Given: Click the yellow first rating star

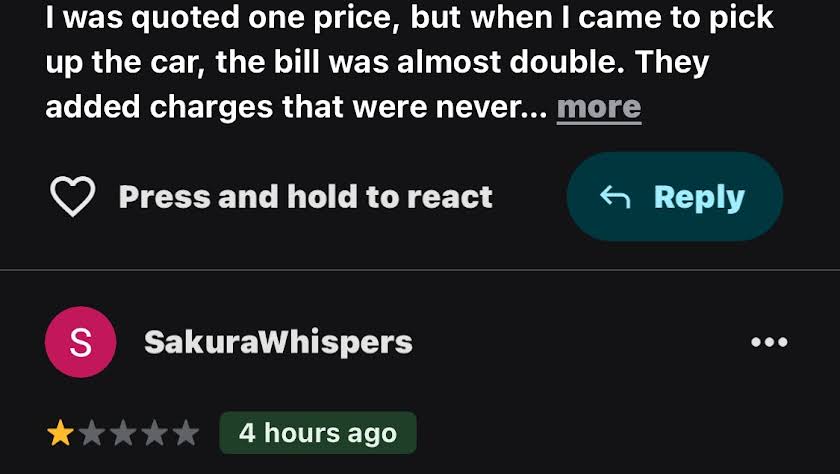Looking at the screenshot, I should 61,433.
